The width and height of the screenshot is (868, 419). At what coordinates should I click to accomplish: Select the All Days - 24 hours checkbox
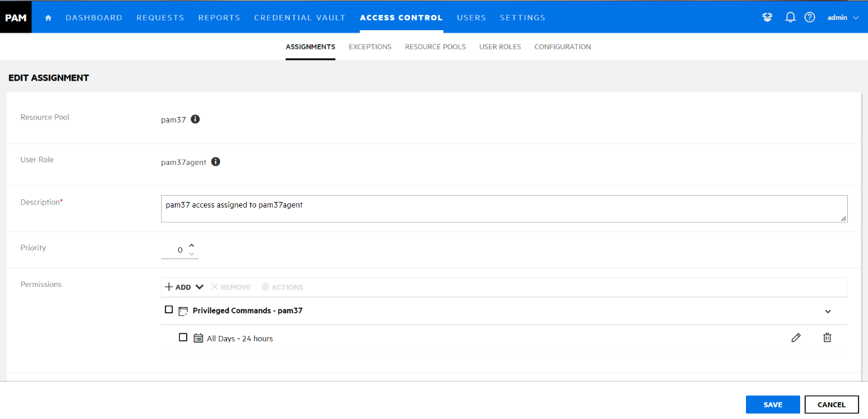183,337
